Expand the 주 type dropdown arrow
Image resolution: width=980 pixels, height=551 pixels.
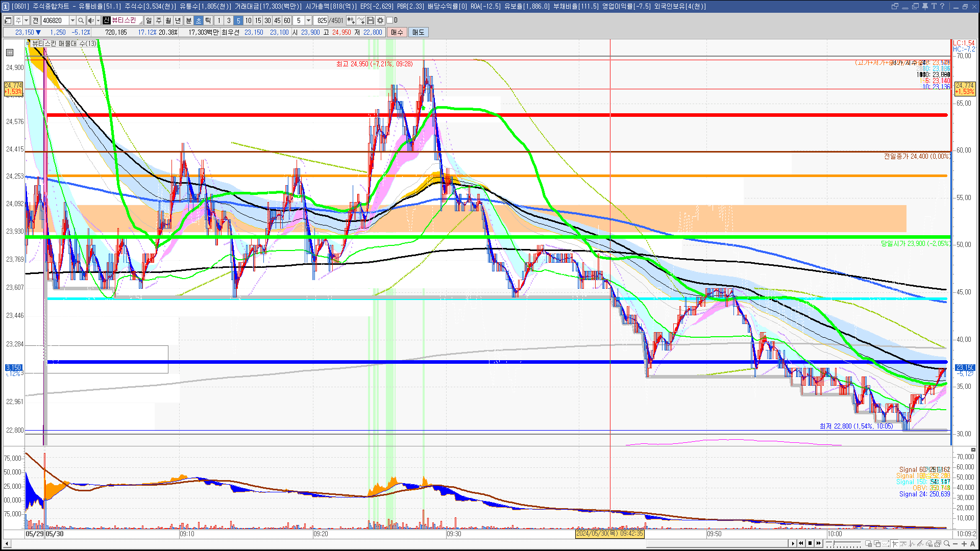pos(26,20)
